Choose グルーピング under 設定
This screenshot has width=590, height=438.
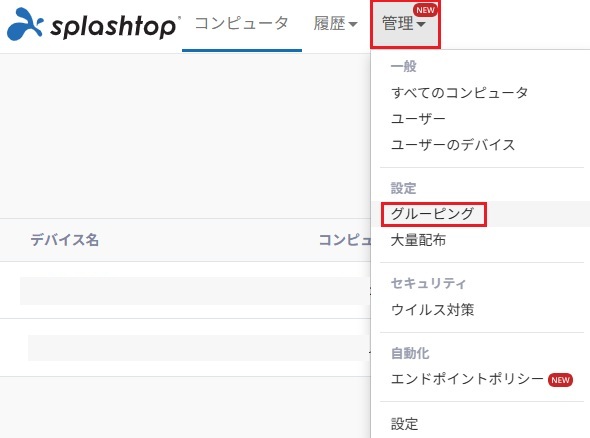(432, 214)
